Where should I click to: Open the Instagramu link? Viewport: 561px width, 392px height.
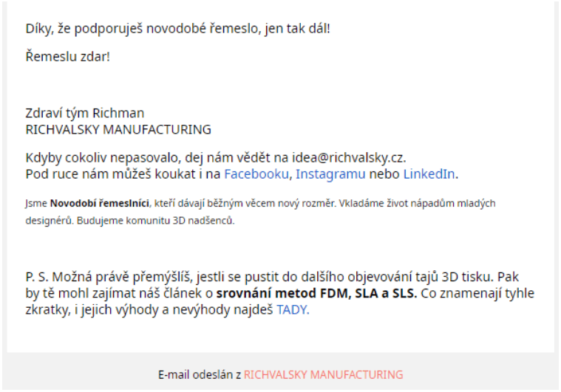330,174
